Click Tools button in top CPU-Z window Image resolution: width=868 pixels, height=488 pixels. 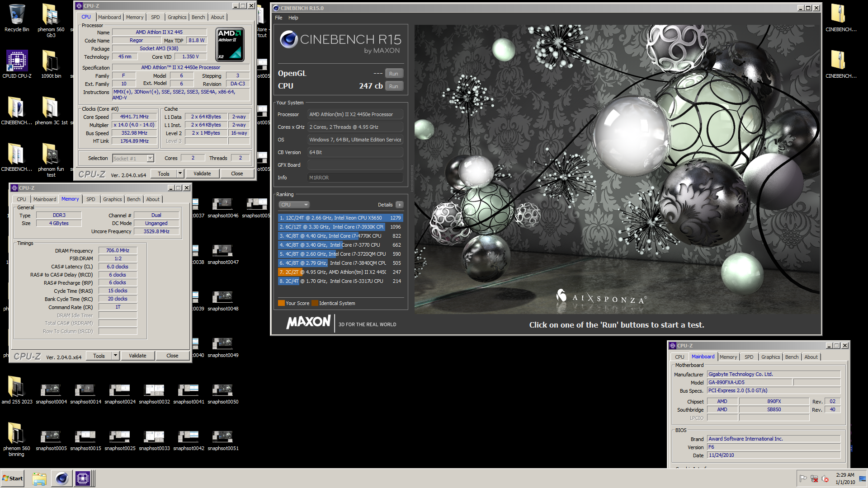[x=164, y=174]
